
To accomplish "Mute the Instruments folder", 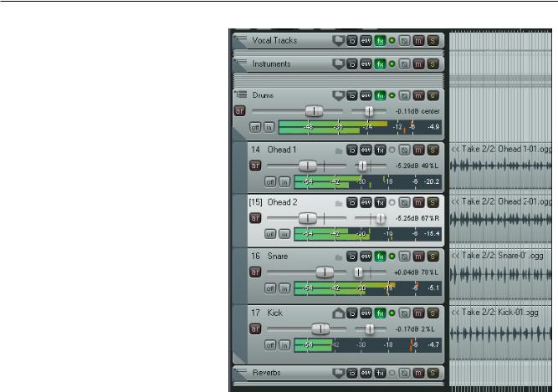I will coord(418,64).
